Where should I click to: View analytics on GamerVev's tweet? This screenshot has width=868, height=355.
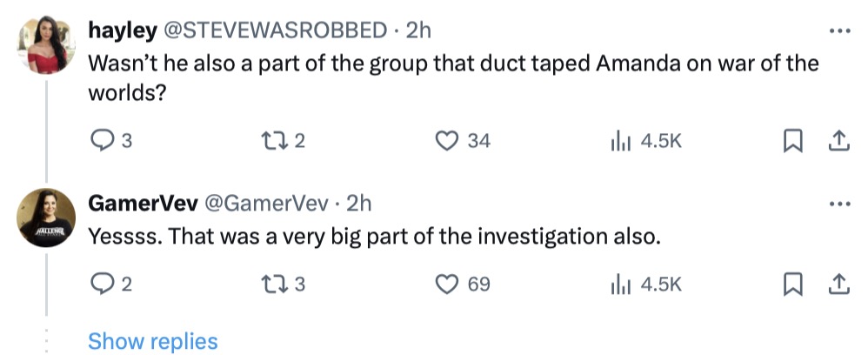(619, 284)
